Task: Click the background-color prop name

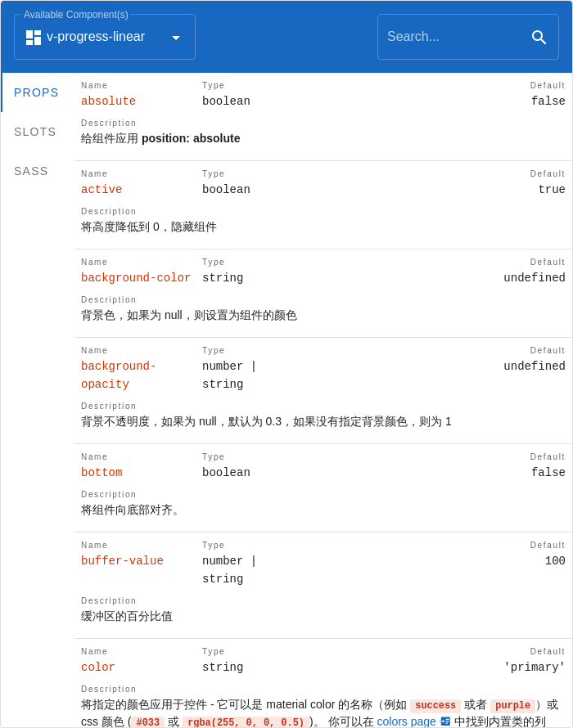Action: point(136,278)
